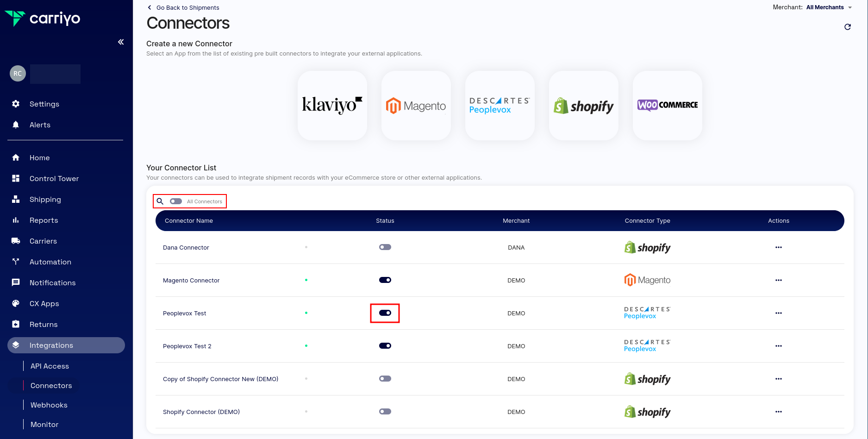This screenshot has height=439, width=868.
Task: Open Settings in the sidebar
Action: 44,104
